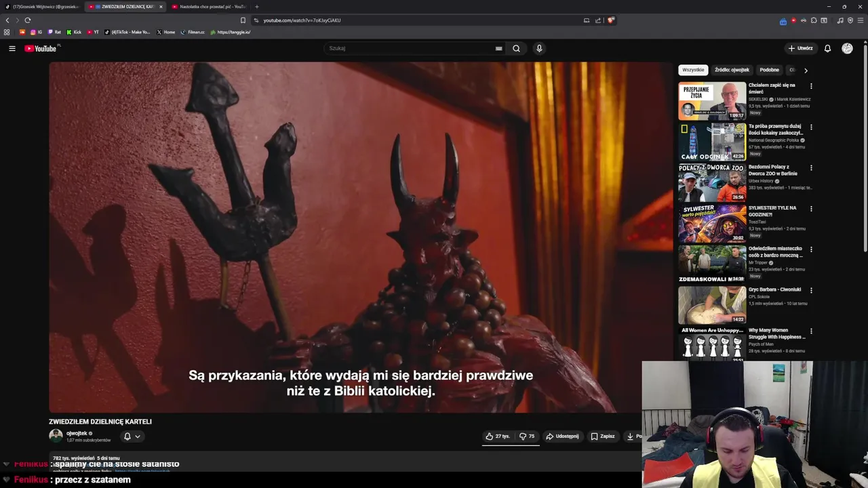The height and width of the screenshot is (488, 868).
Task: Go to YouTube home via logo
Action: coord(41,48)
